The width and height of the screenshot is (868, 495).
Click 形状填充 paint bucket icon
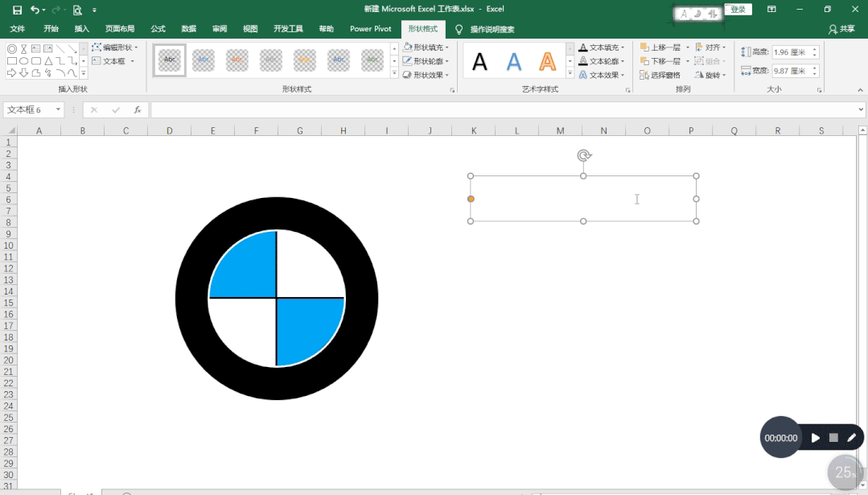tap(407, 47)
